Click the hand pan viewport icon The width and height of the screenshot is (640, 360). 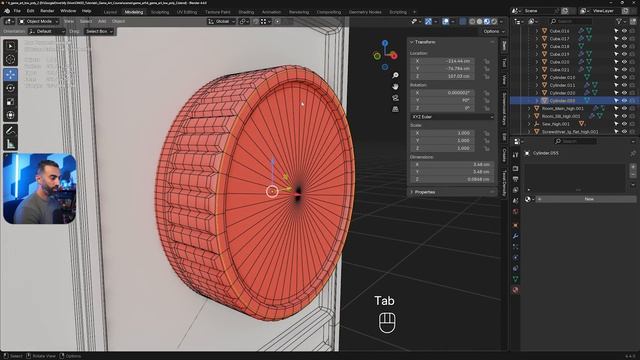coord(395,87)
